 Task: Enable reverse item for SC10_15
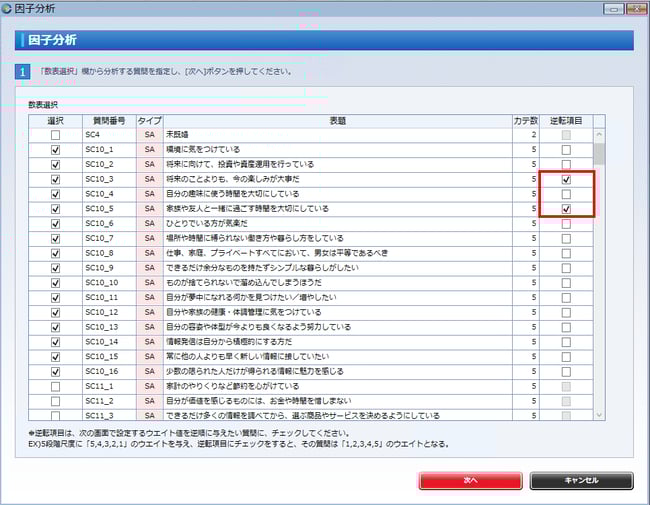[566, 357]
